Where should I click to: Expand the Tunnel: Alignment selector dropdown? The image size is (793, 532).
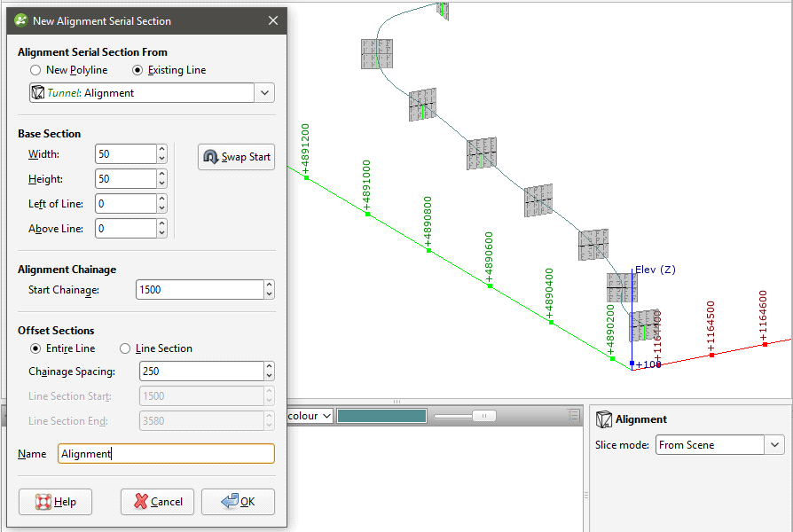click(x=263, y=92)
